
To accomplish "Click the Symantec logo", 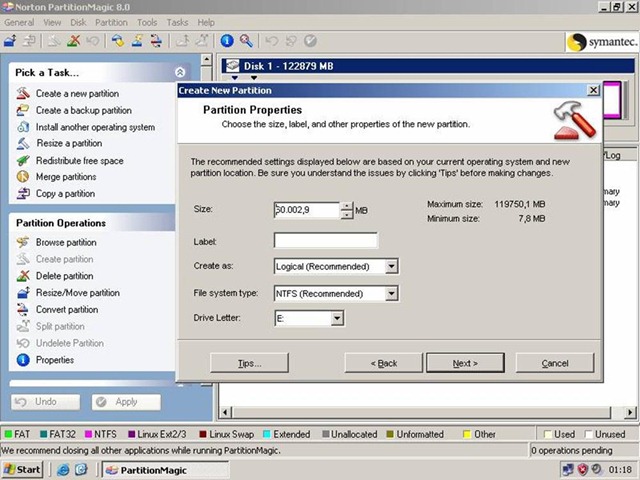I will pyautogui.click(x=602, y=42).
